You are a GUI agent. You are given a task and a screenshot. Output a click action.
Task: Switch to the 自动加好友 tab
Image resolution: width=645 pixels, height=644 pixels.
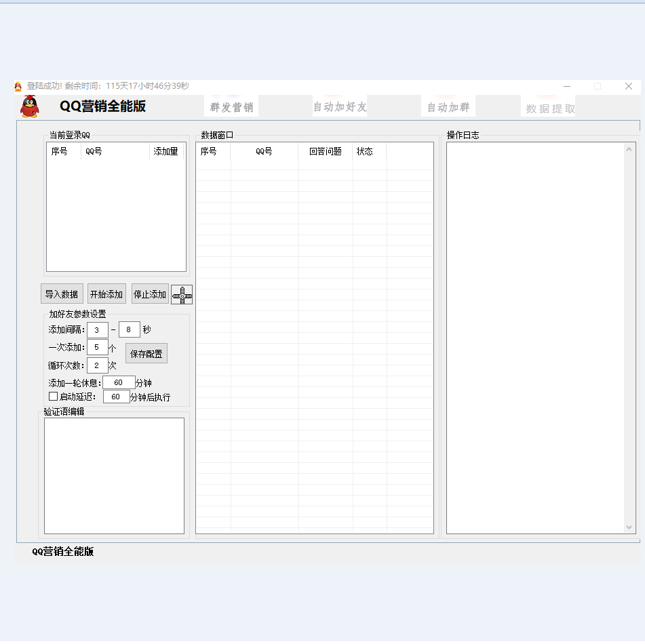(339, 107)
